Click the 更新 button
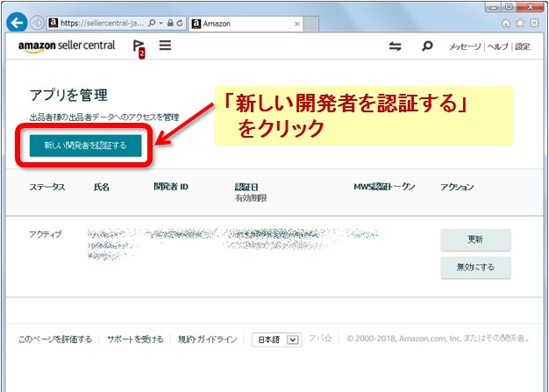 475,239
